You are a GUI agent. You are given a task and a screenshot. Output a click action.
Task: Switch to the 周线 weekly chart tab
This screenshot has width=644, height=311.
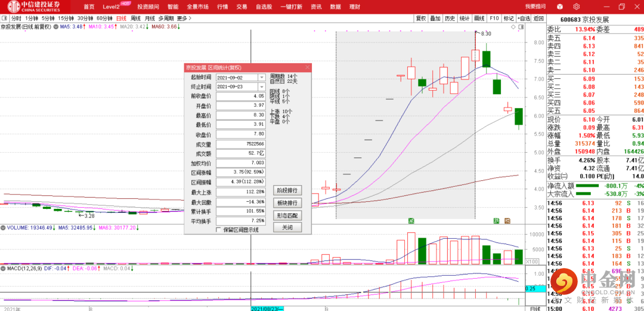[x=136, y=19]
